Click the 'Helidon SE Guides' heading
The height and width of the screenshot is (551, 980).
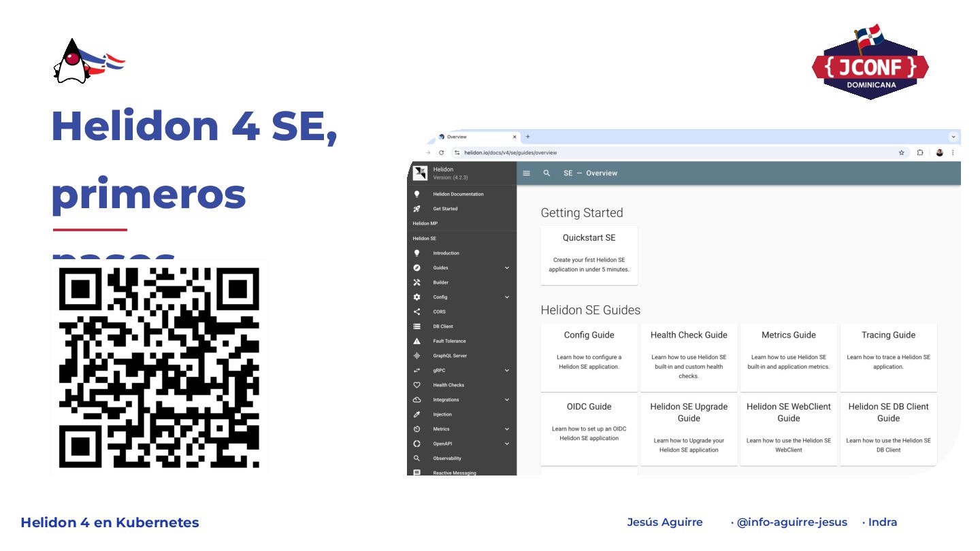click(x=591, y=310)
